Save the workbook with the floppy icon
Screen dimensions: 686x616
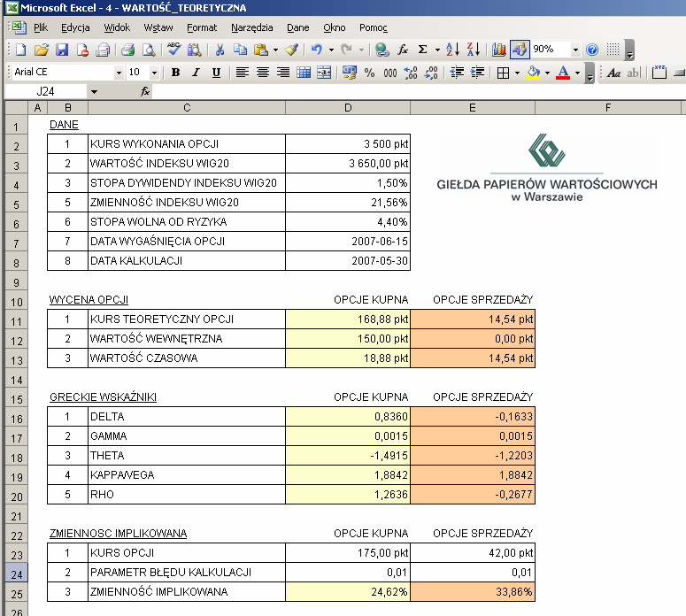coord(62,50)
